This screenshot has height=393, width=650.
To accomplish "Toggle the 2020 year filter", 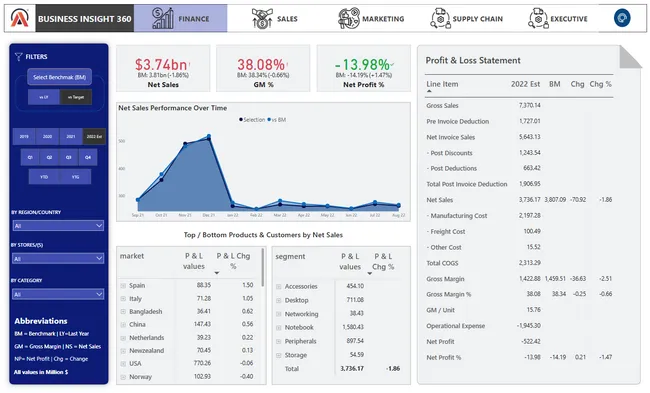I will pos(47,136).
